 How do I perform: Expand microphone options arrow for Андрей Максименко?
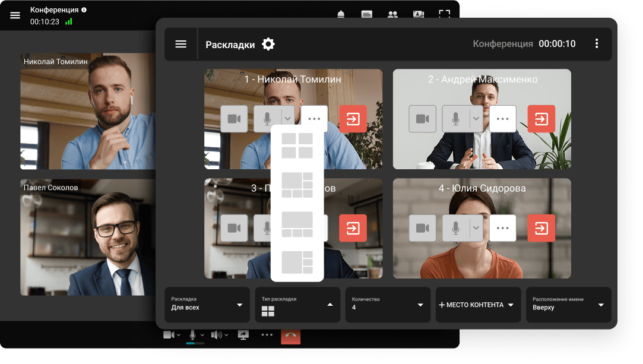(x=476, y=119)
